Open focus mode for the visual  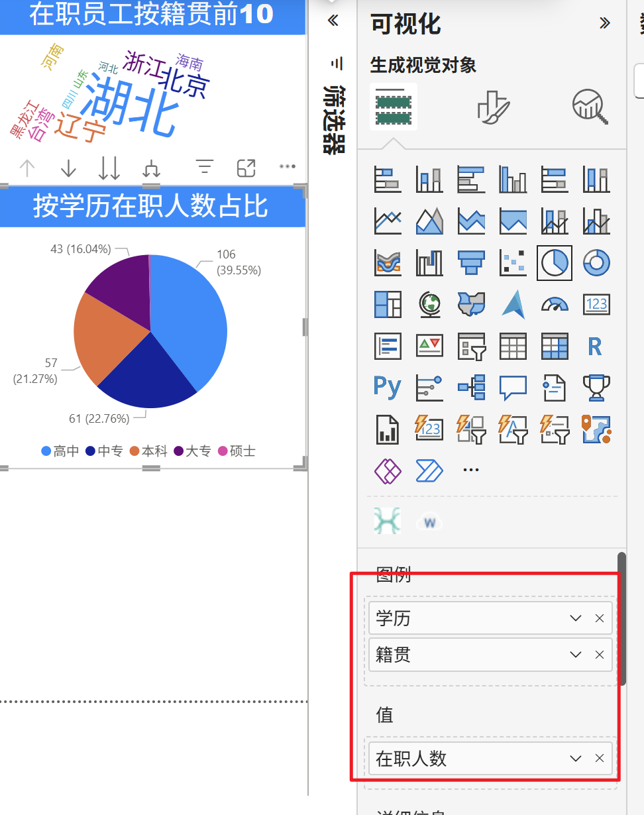246,168
